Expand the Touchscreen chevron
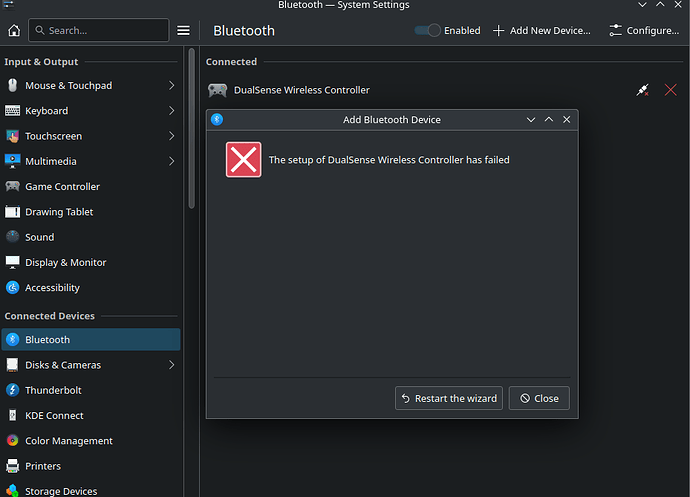Screen dimensions: 690x497 [172, 136]
